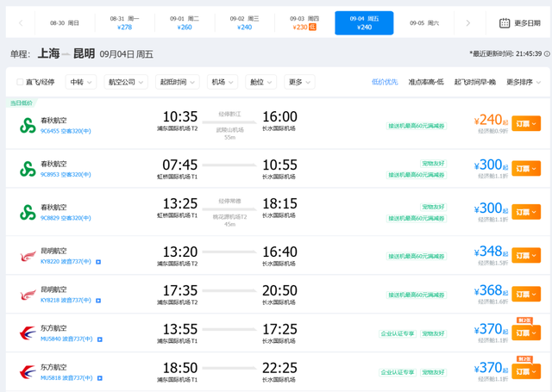Viewport: 552px width, 392px height.
Task: Open flight number link KY8220 波音737(中)
Action: click(x=66, y=262)
